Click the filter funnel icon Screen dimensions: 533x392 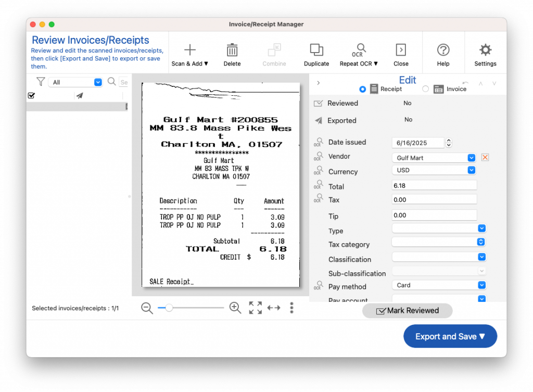pos(41,82)
